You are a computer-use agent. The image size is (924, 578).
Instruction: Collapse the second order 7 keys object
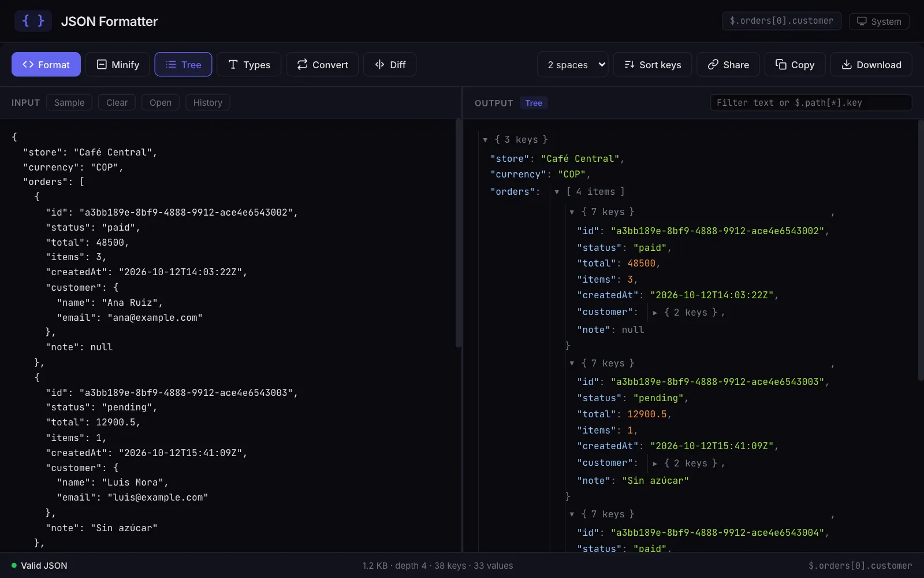click(x=572, y=364)
